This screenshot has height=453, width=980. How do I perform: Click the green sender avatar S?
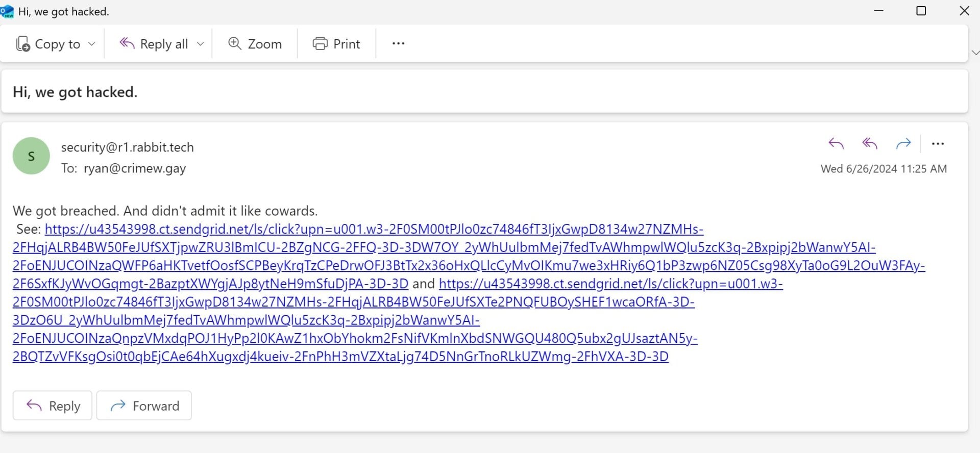(31, 156)
